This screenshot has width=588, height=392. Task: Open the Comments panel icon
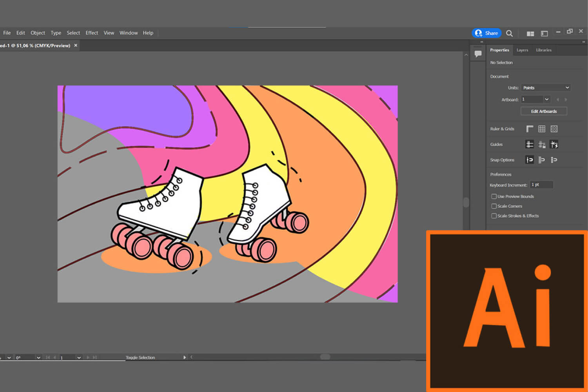478,54
